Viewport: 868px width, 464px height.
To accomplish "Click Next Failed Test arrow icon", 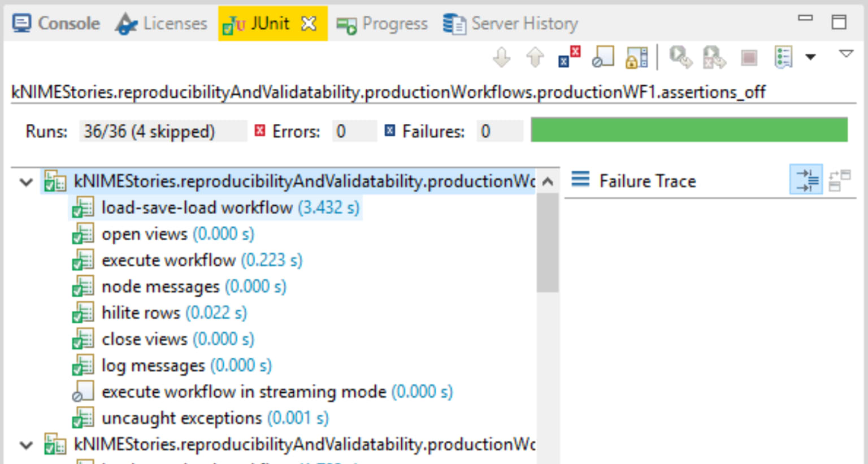I will pyautogui.click(x=502, y=57).
